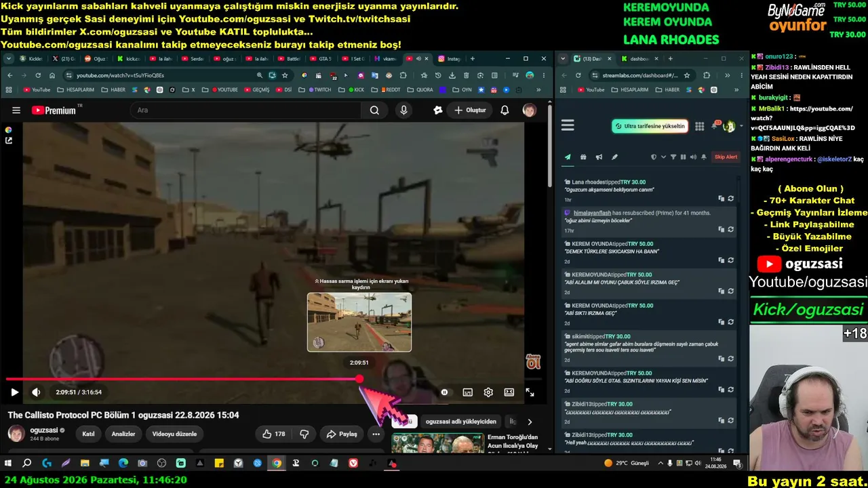
Task: Toggle subtitles in the video player
Action: pyautogui.click(x=467, y=392)
